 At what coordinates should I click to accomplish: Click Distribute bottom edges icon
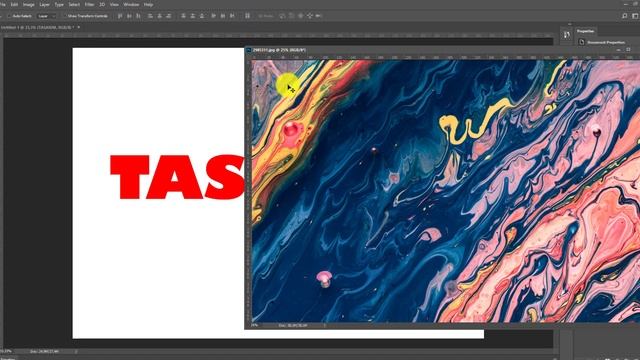pos(201,16)
